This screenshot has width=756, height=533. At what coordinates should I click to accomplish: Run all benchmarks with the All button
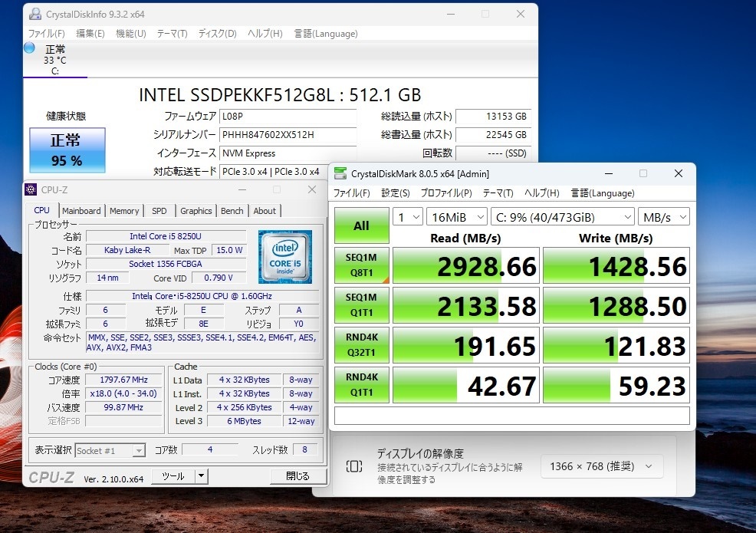point(362,225)
